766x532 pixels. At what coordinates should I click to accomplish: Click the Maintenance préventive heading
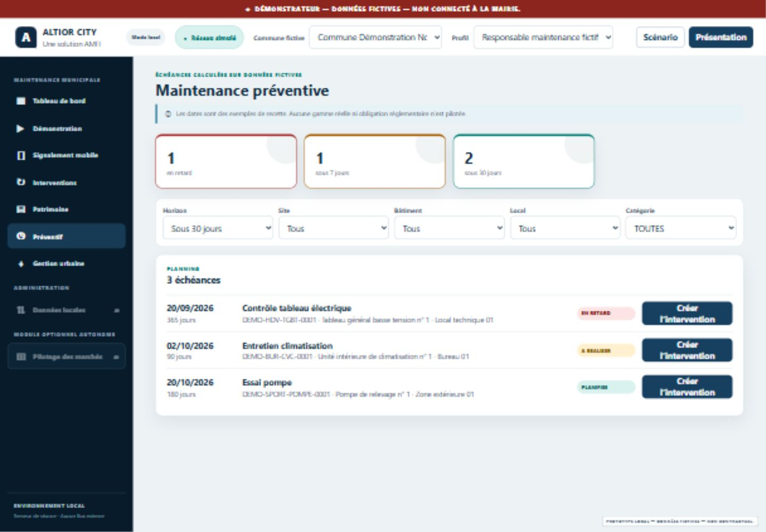[x=242, y=90]
